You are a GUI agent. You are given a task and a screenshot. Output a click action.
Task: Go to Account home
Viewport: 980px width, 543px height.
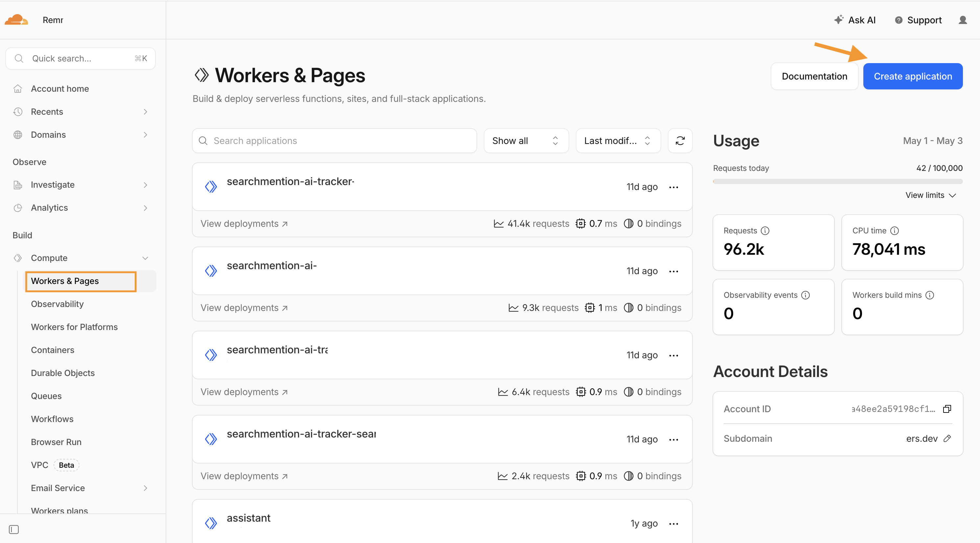click(x=60, y=89)
